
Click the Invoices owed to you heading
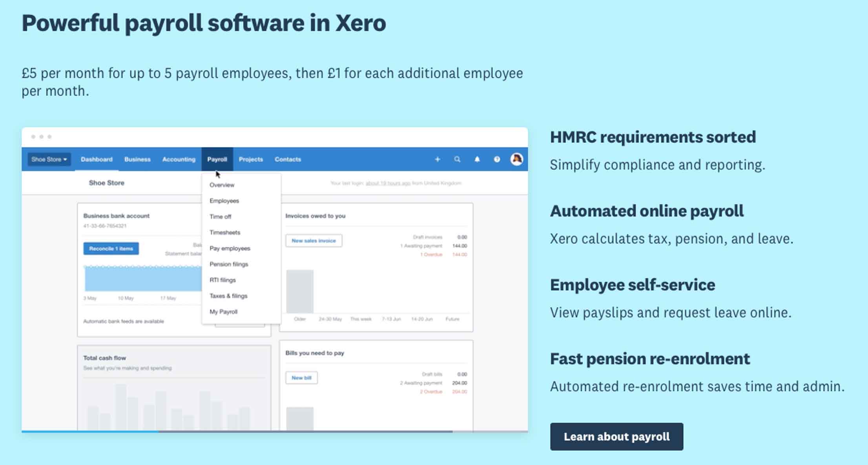point(315,216)
